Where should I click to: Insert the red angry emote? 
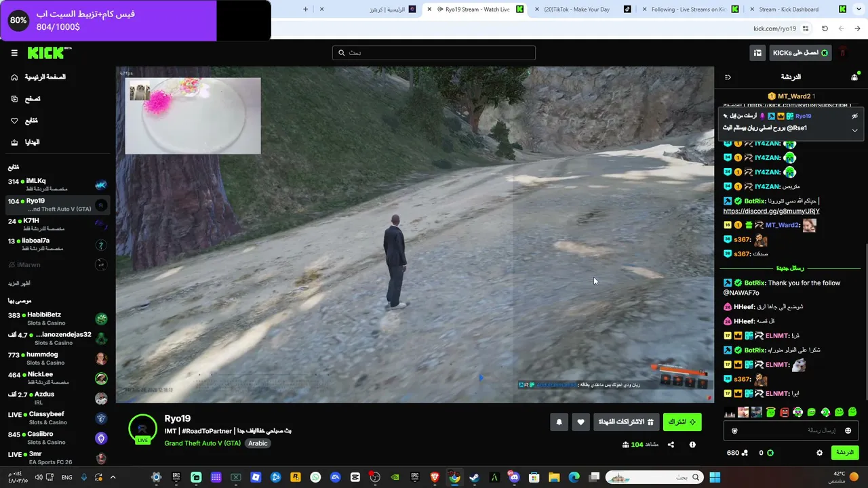(785, 412)
